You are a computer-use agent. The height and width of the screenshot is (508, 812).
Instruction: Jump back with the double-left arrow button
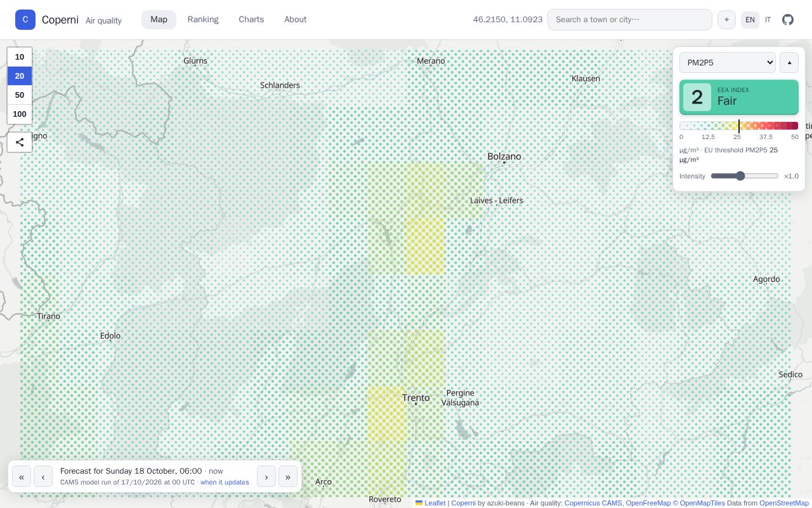pos(22,476)
